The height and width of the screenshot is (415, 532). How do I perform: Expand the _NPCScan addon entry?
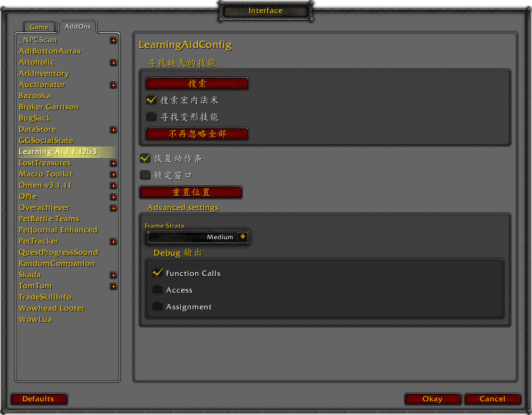point(113,40)
